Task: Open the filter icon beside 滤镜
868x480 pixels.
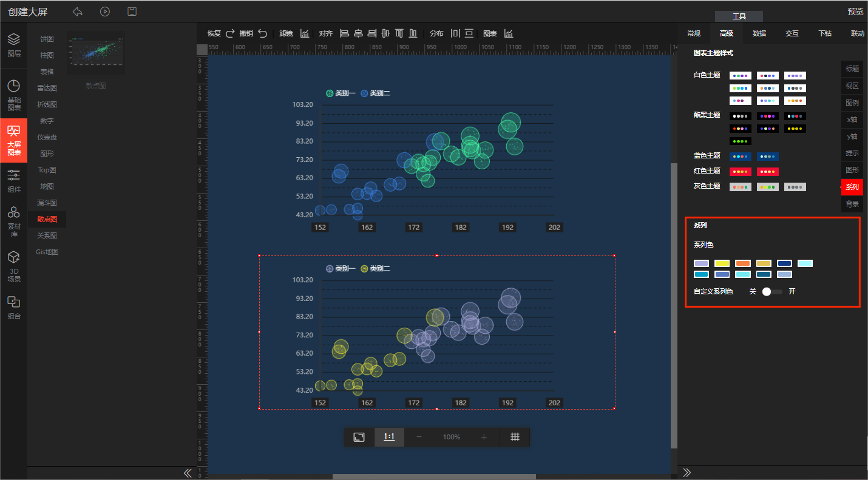Action: tap(305, 33)
